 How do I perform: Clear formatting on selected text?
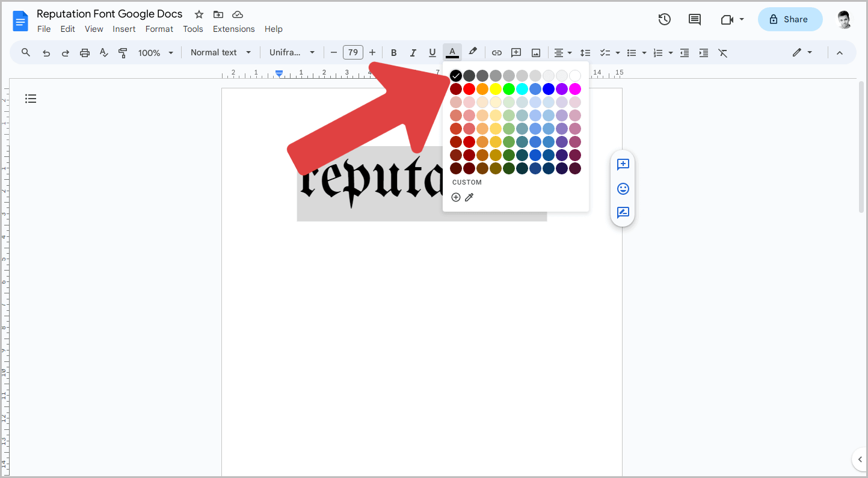click(x=722, y=52)
